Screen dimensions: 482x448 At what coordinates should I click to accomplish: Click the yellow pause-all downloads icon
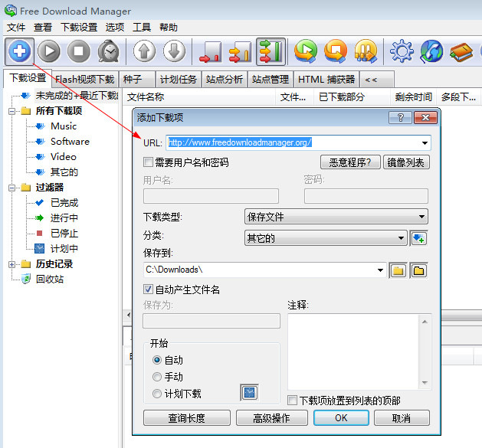point(366,51)
